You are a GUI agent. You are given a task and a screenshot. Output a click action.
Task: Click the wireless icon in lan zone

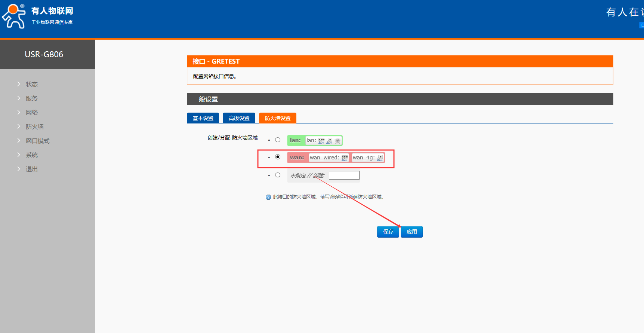pyautogui.click(x=338, y=141)
